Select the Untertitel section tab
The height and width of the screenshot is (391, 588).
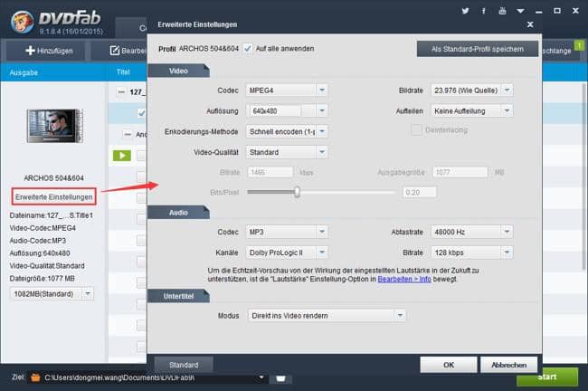click(178, 296)
